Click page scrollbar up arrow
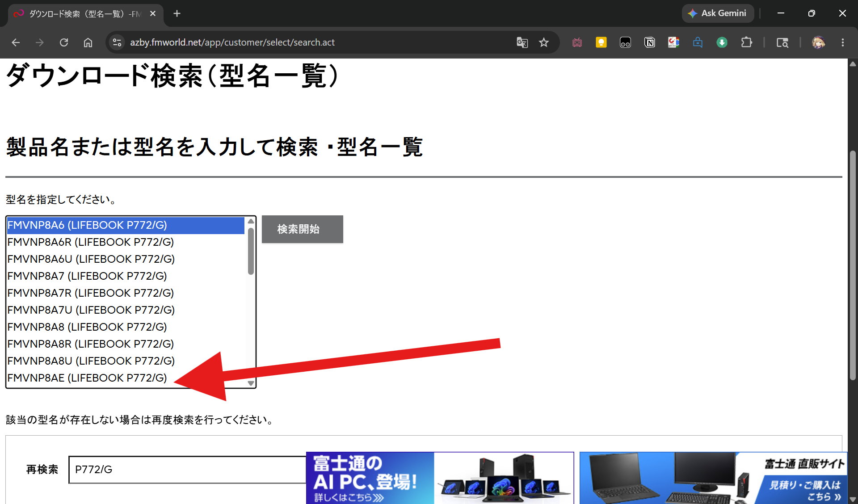Viewport: 858px width, 504px height. [x=853, y=64]
